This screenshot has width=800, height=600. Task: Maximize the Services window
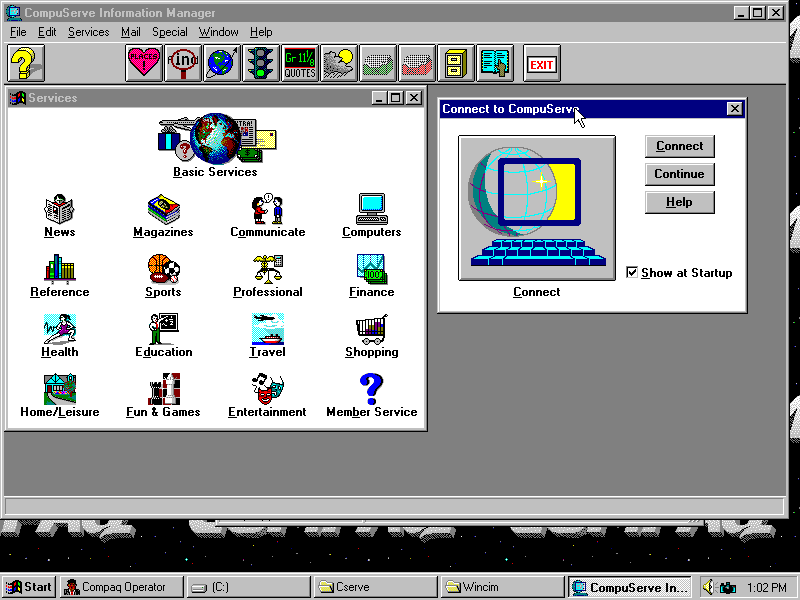tap(395, 97)
